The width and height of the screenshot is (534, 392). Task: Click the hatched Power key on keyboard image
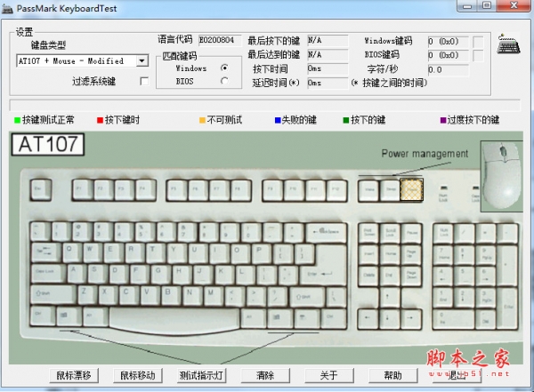tap(412, 190)
